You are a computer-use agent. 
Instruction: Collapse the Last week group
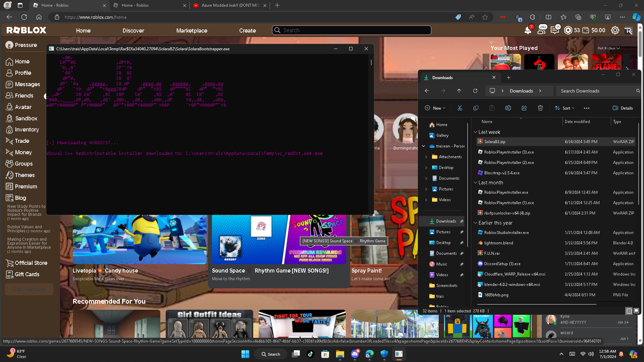475,132
